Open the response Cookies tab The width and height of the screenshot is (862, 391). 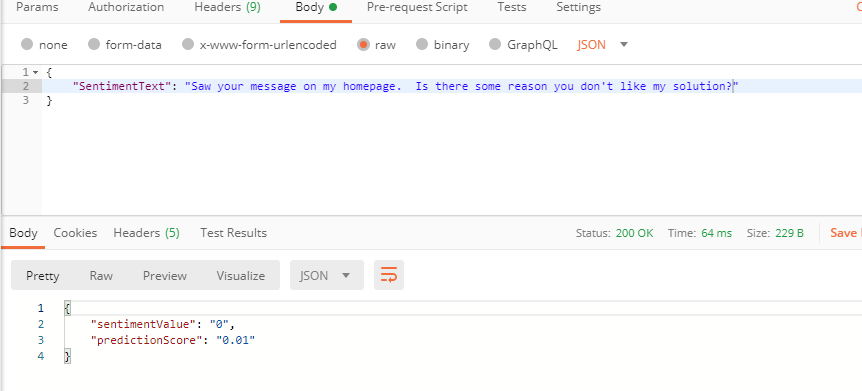tap(75, 233)
